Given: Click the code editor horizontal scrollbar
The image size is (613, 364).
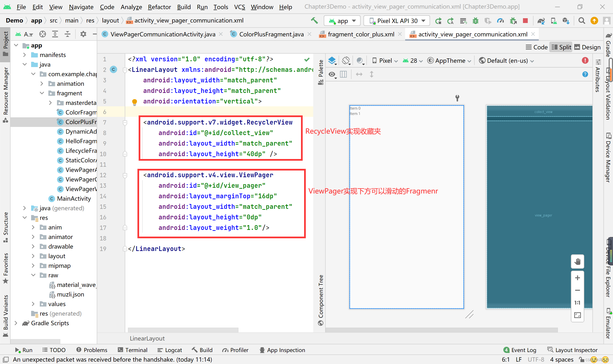Looking at the screenshot, I should 183,330.
